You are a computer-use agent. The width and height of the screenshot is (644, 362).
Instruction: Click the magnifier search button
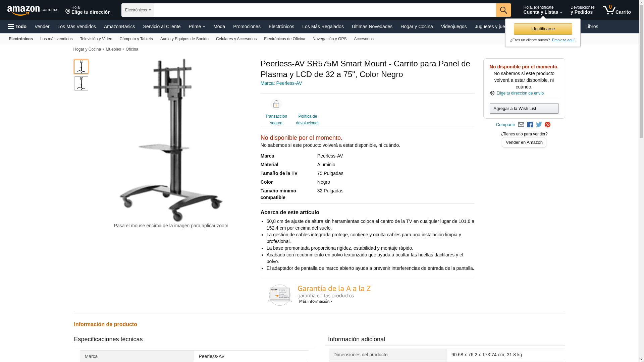[x=503, y=10]
